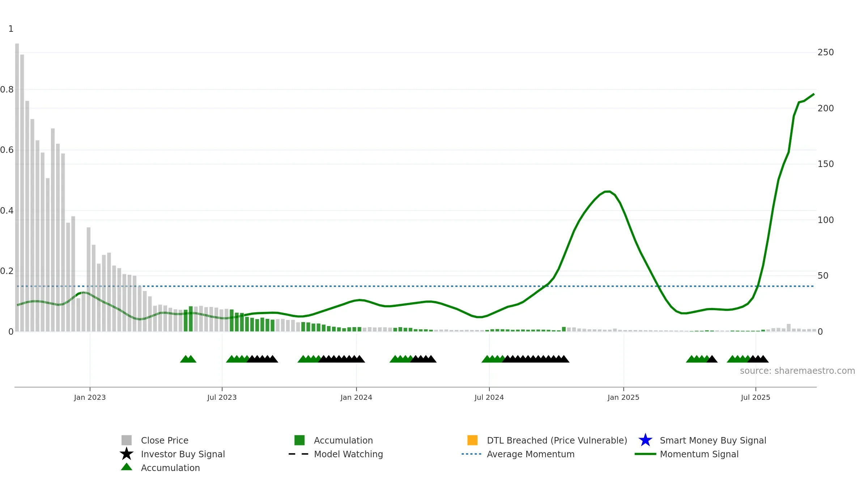The width and height of the screenshot is (868, 488).
Task: Click the orange DTL Breached legend swatch
Action: pos(472,440)
